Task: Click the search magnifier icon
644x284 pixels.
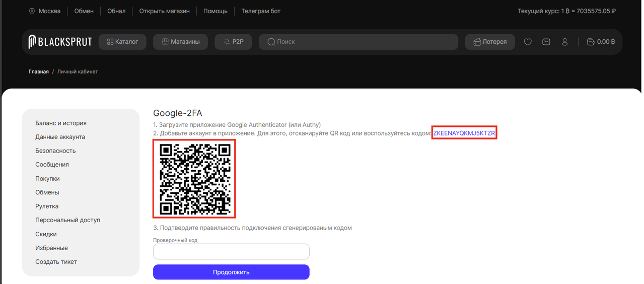Action: [x=271, y=42]
